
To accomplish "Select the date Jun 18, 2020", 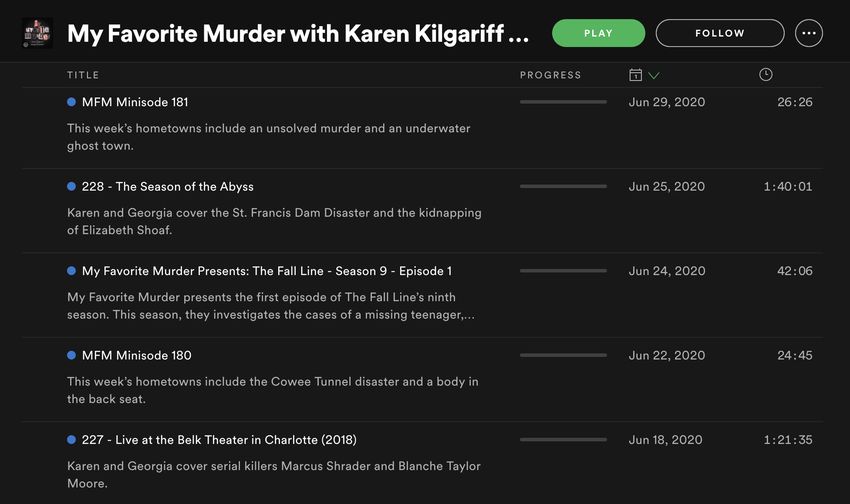I will click(x=666, y=441).
